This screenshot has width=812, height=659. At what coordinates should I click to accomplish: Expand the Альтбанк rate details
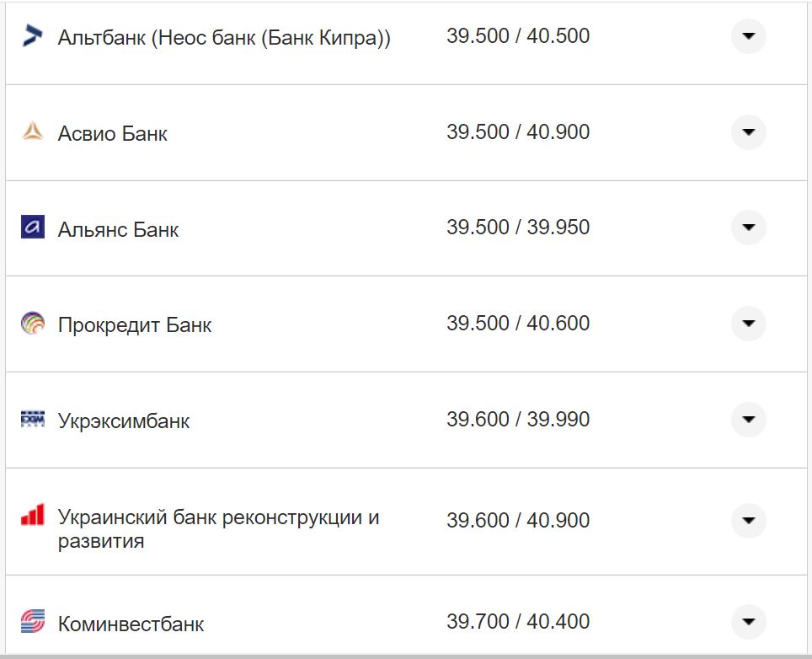(748, 36)
